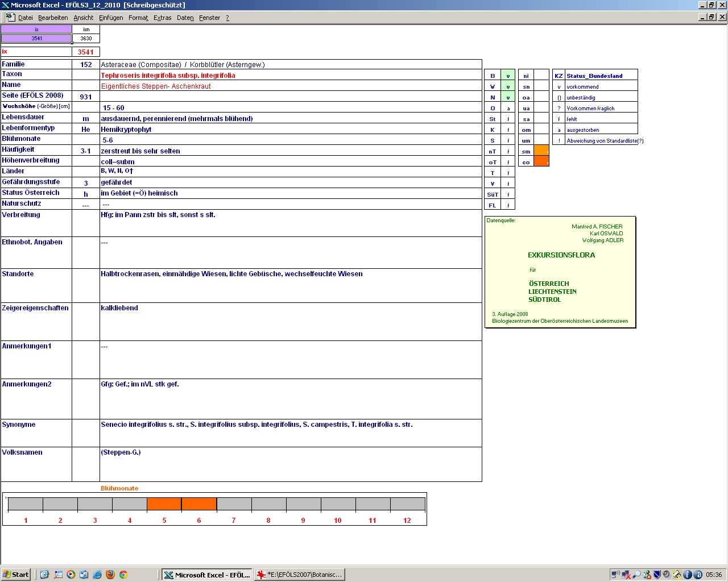Viewport: 728px width, 582px height.
Task: Click the Höhenverbreitung value coll–subm
Action: coord(118,162)
